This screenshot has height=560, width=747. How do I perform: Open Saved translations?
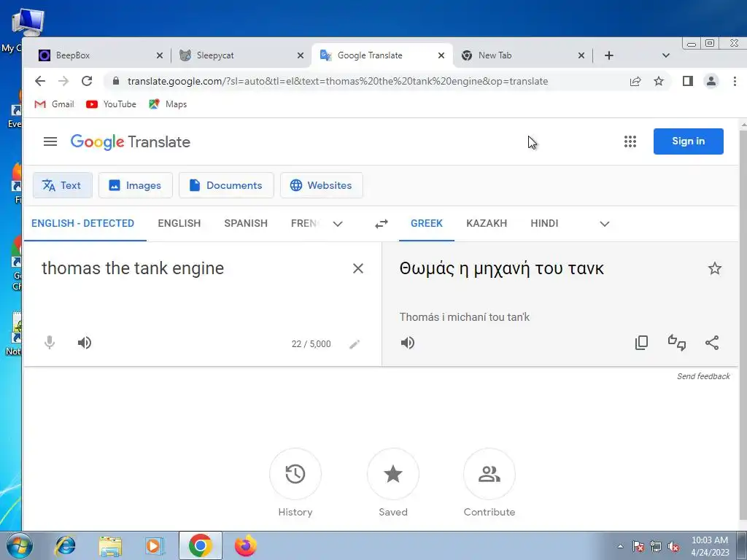coord(393,474)
